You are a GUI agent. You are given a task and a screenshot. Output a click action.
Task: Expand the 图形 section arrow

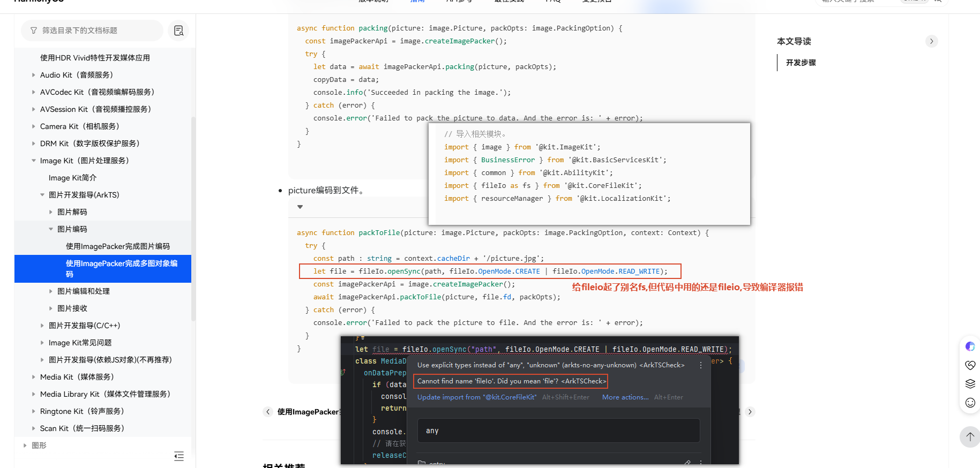point(25,446)
